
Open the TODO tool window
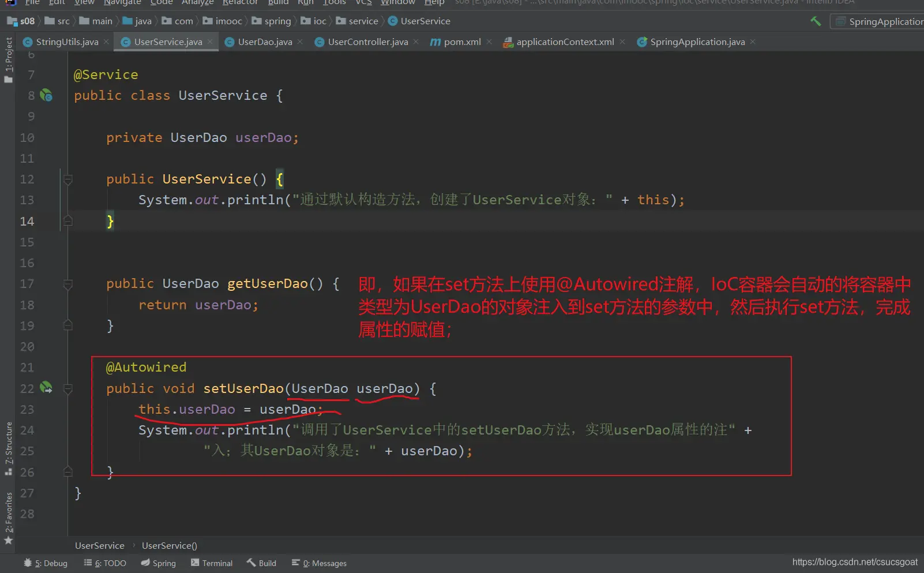click(x=106, y=563)
